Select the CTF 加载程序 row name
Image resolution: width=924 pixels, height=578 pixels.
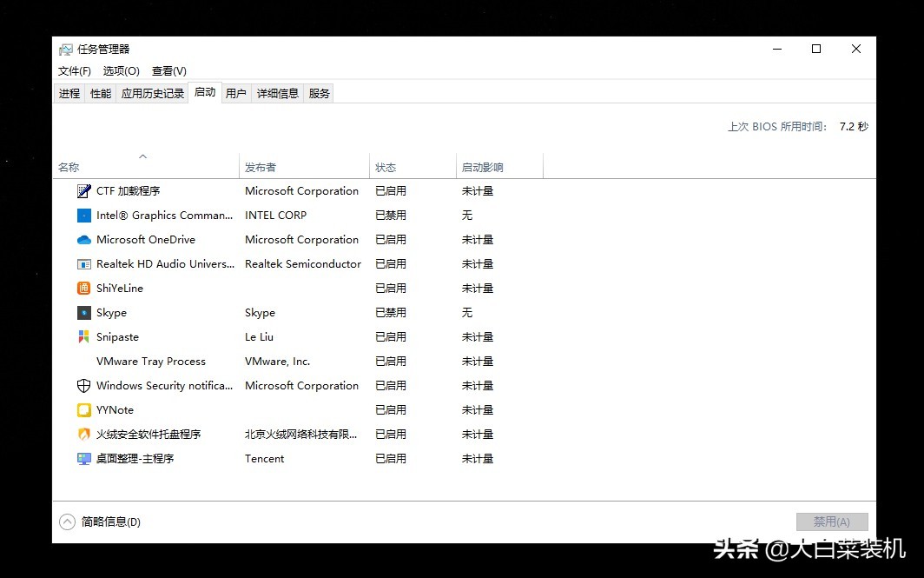click(128, 191)
